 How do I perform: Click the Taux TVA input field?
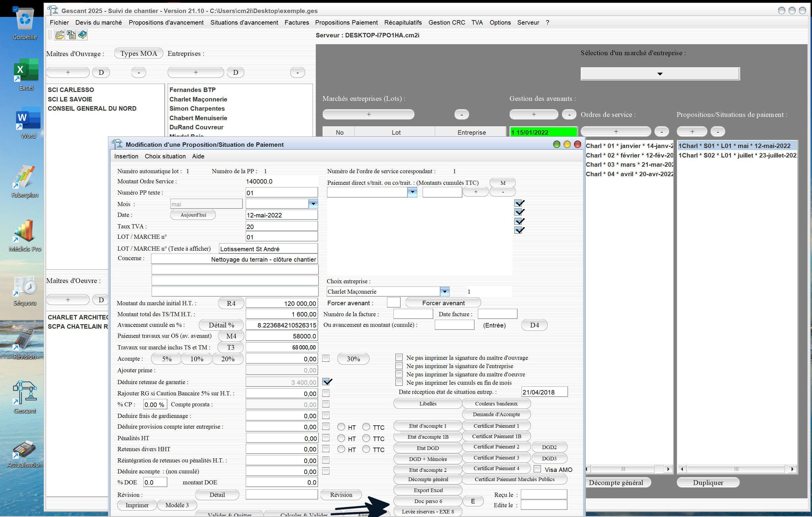point(282,227)
